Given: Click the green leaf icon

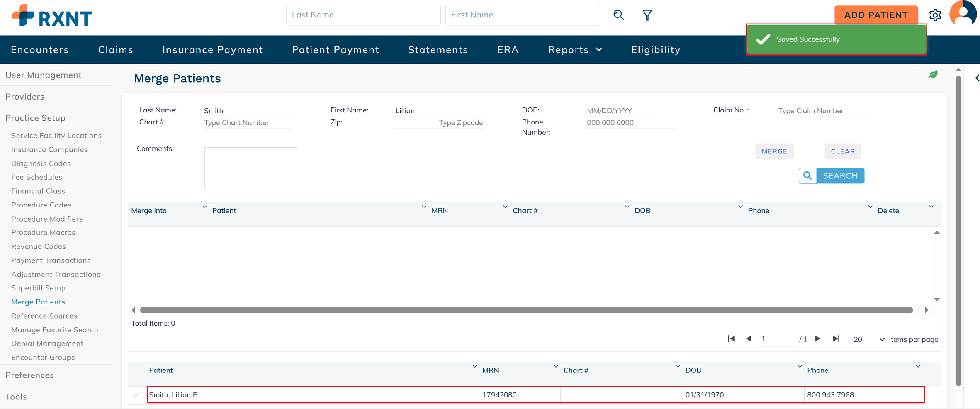Looking at the screenshot, I should (x=933, y=75).
